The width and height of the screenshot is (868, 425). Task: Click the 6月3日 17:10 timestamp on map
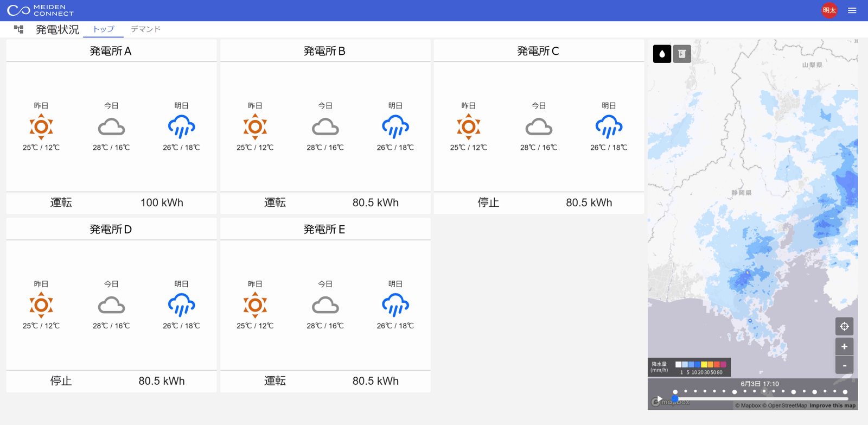point(759,384)
